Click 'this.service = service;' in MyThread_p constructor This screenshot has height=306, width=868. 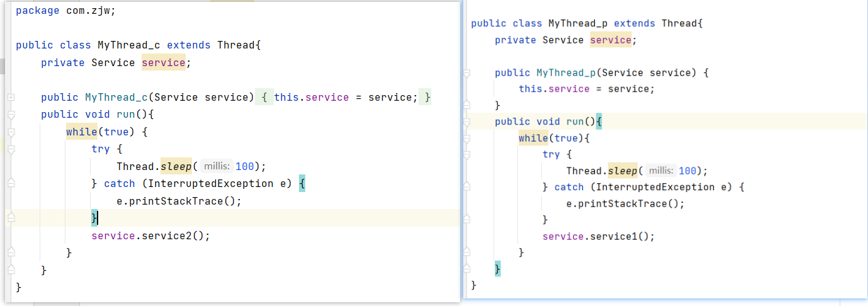(x=587, y=89)
